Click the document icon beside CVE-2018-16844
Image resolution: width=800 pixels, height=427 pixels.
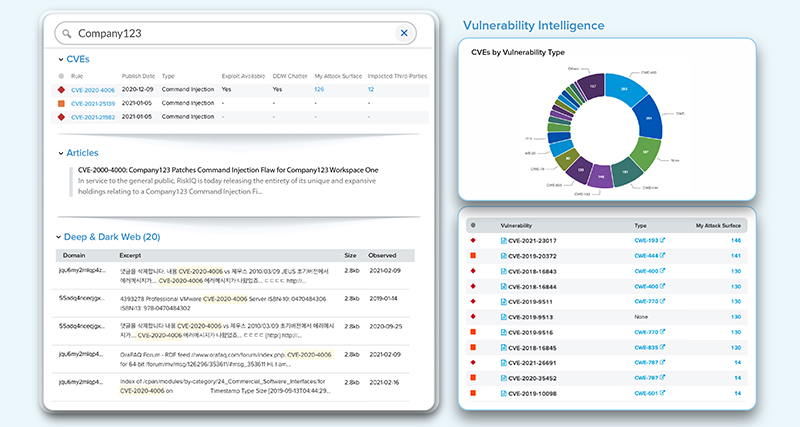click(504, 287)
